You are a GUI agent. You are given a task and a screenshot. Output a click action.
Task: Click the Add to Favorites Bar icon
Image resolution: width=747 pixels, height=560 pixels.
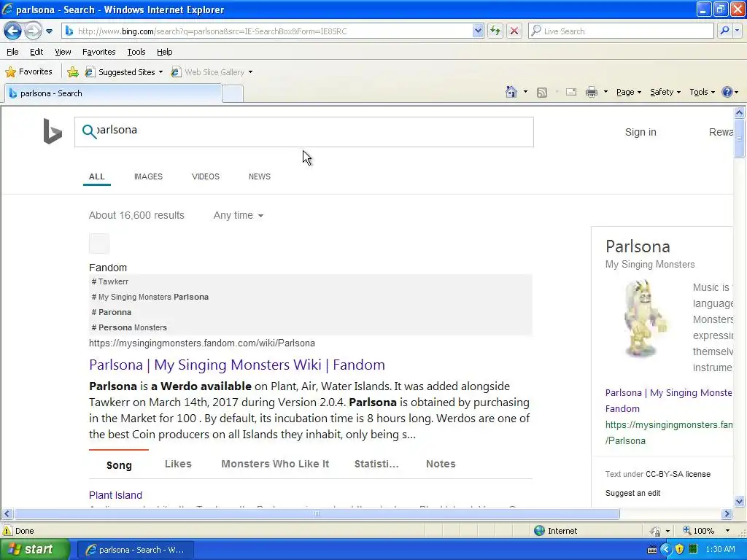pos(73,72)
